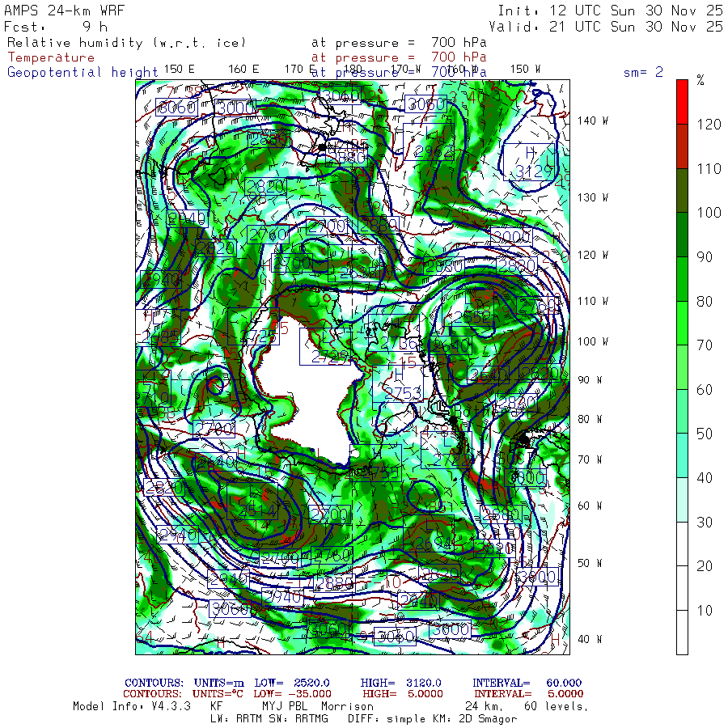Click the bright red top colorbar segment

click(x=683, y=101)
